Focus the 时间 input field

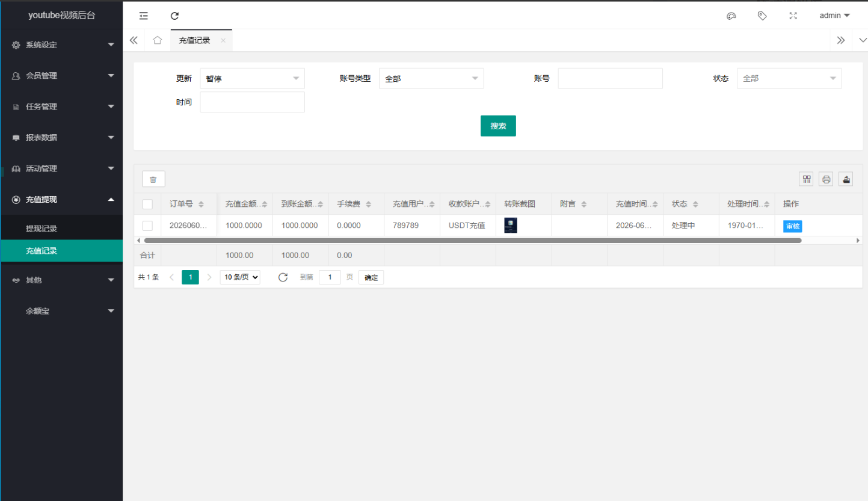(x=252, y=102)
